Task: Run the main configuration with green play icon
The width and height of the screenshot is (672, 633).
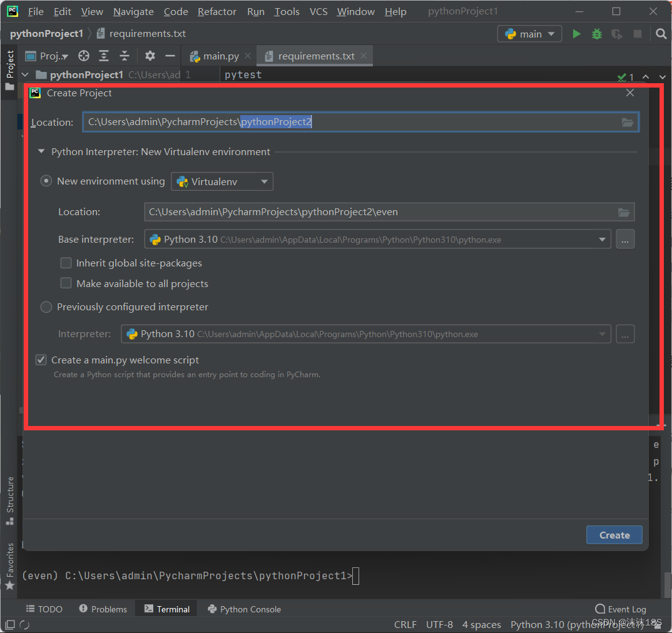Action: (x=576, y=34)
